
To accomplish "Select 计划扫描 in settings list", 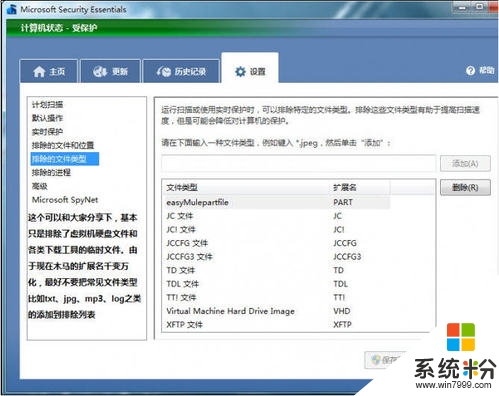I will 47,104.
